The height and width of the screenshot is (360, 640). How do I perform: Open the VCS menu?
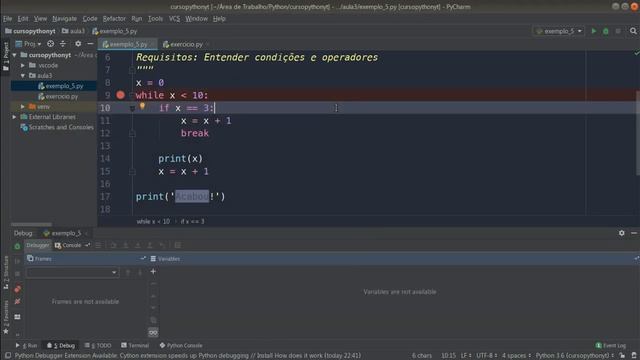174,18
